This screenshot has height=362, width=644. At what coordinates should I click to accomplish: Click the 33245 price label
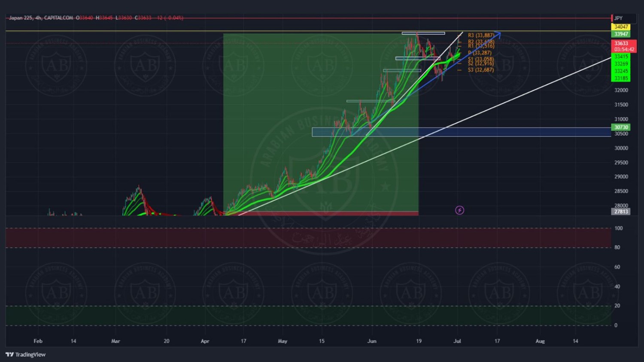621,71
